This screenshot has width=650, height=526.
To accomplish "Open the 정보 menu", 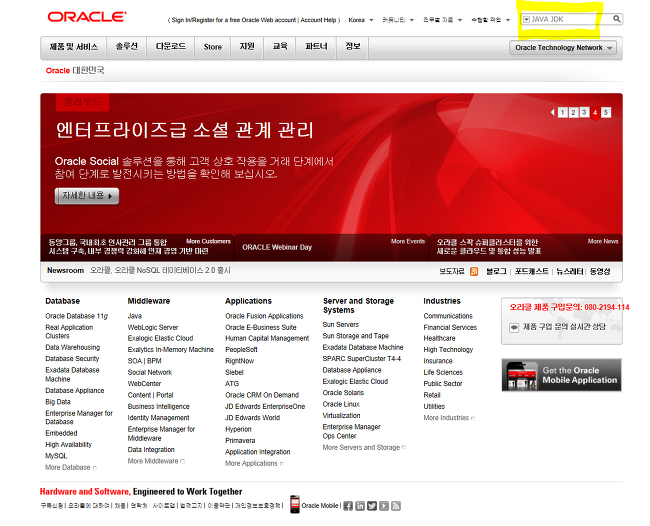I will point(353,47).
